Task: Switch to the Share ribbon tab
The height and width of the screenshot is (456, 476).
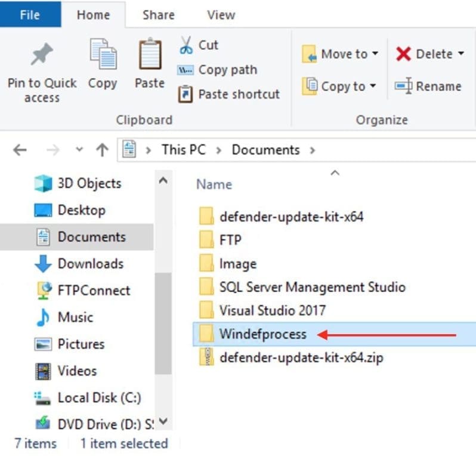Action: click(x=158, y=16)
